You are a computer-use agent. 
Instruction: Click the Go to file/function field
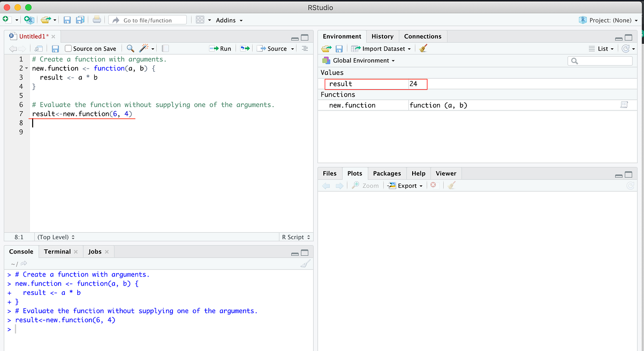pyautogui.click(x=147, y=20)
